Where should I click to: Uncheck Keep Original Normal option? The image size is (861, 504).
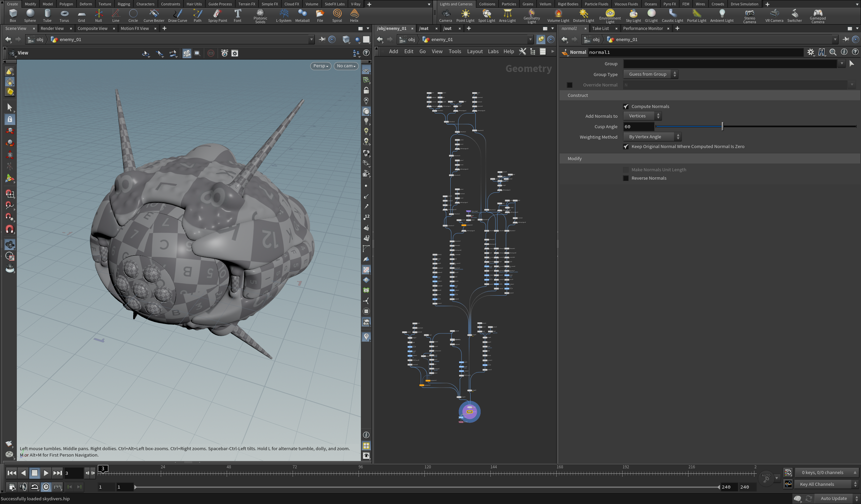(626, 147)
